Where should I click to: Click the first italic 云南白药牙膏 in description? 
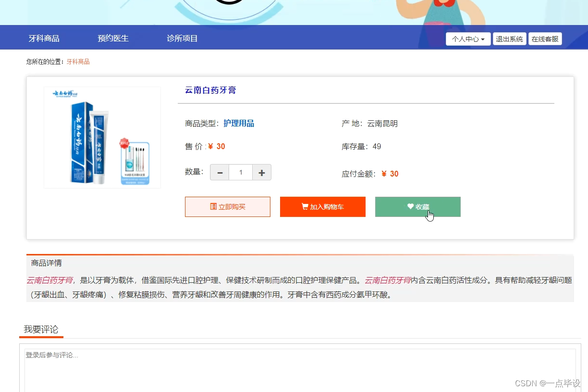coord(50,280)
